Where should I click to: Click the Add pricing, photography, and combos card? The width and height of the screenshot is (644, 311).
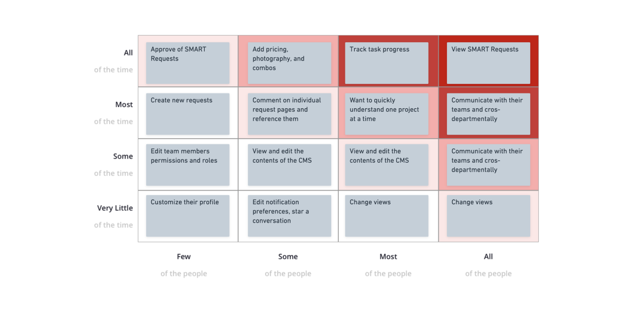click(289, 63)
